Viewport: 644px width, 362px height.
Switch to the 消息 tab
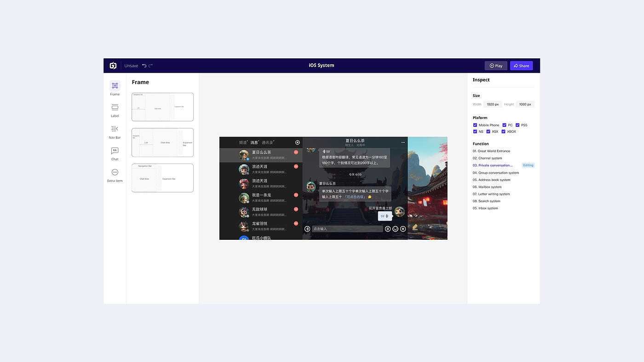click(254, 142)
